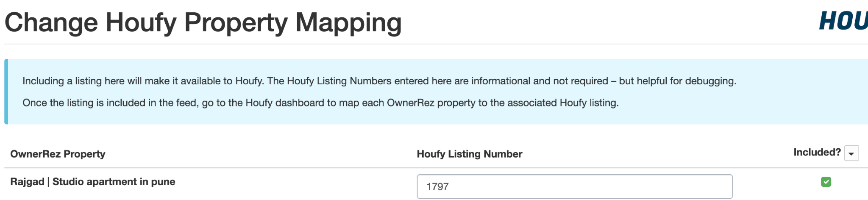Click the Included? column label

(x=817, y=153)
